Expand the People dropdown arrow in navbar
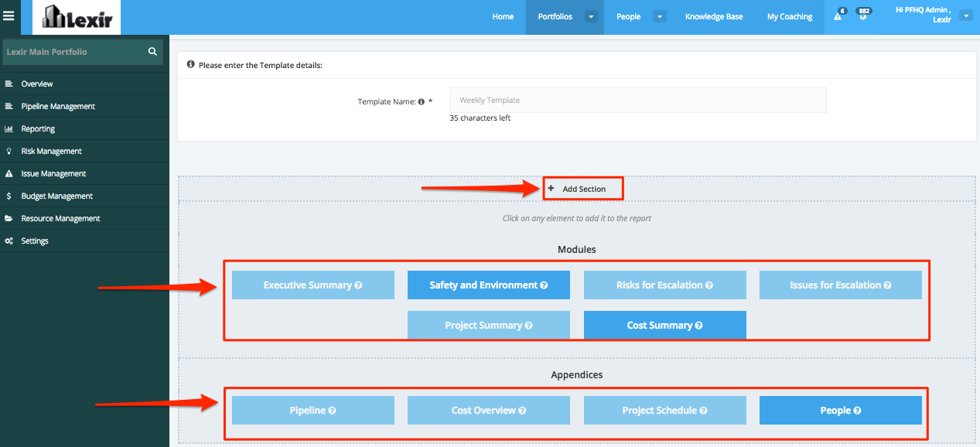Viewport: 980px width, 447px height. click(x=660, y=16)
